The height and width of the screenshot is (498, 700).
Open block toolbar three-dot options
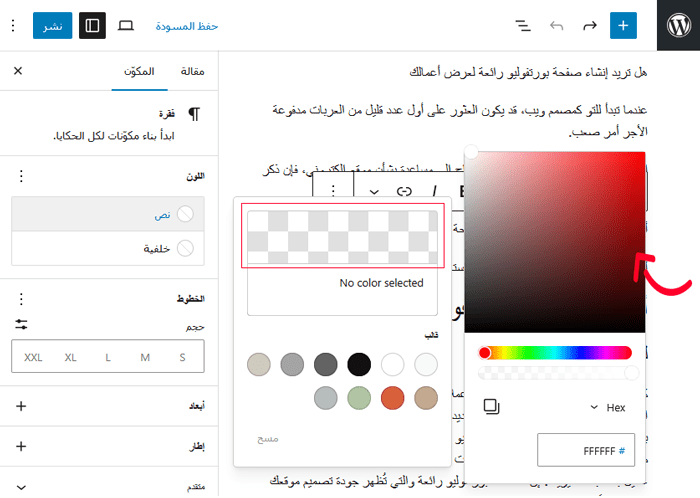click(x=333, y=191)
